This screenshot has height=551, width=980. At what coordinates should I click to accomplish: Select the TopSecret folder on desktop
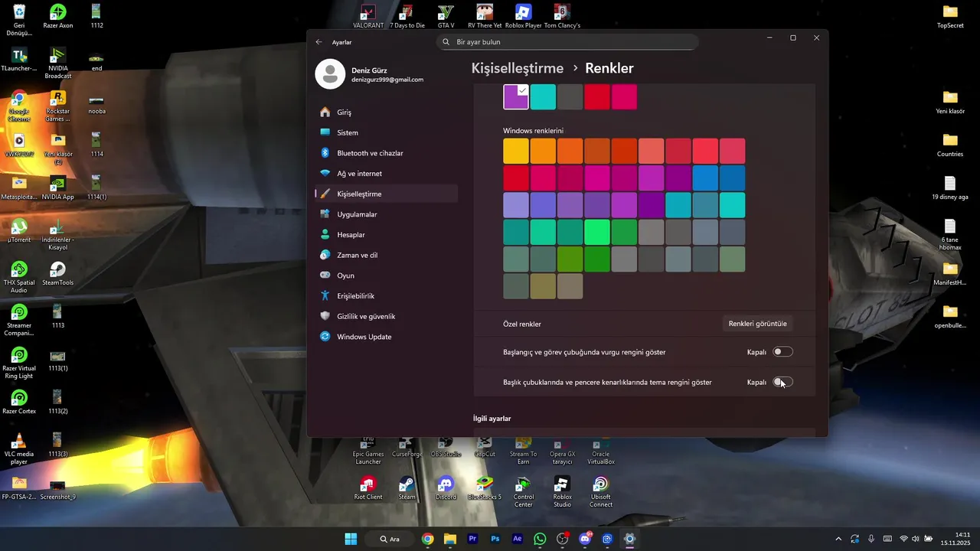(950, 16)
